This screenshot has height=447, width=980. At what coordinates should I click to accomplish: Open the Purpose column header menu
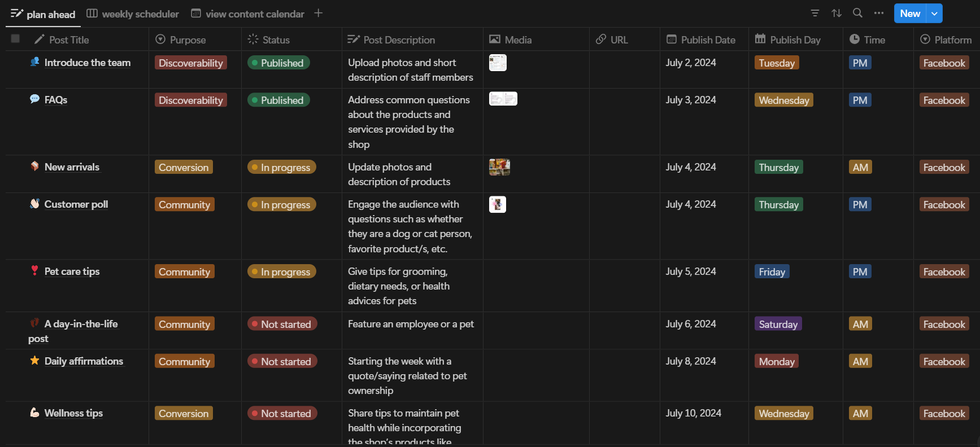click(188, 40)
